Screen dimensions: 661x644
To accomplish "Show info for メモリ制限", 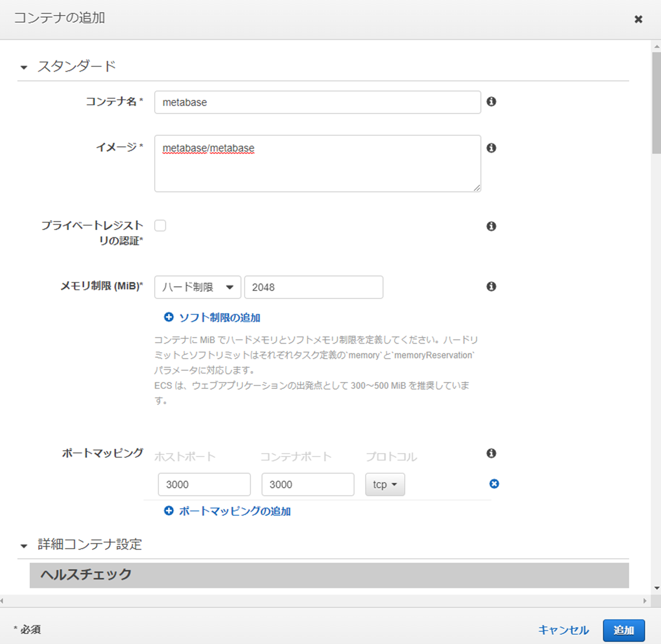I will pyautogui.click(x=491, y=286).
